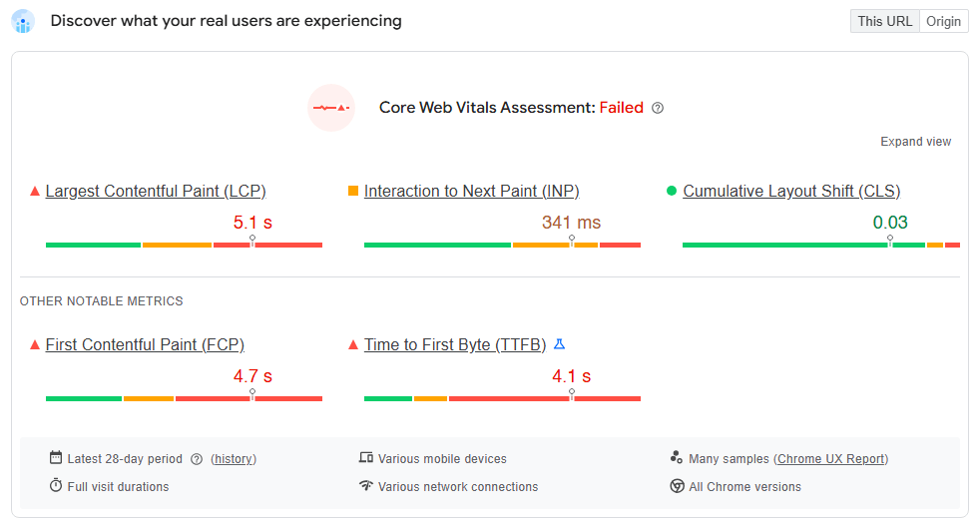
Task: Click the TTFB experimental flask icon
Action: pos(559,344)
